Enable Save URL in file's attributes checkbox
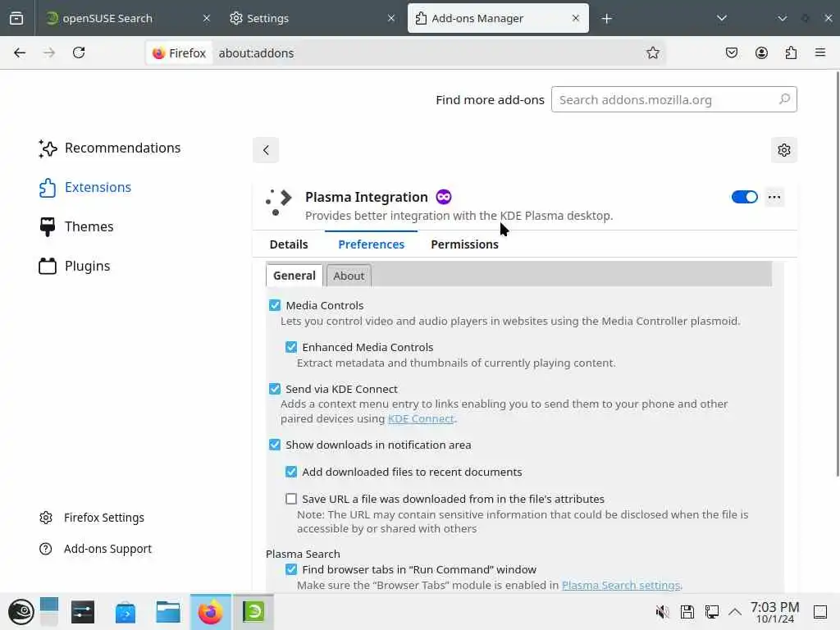 point(291,500)
